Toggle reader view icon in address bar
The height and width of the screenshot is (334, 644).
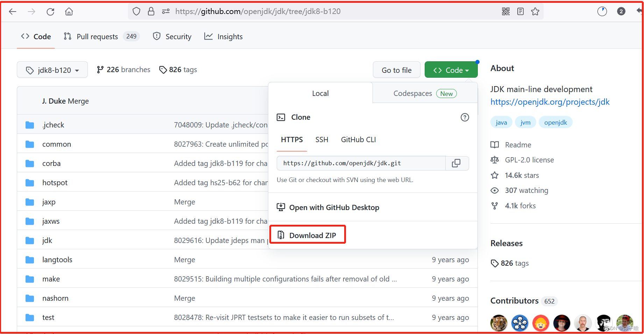pos(521,12)
